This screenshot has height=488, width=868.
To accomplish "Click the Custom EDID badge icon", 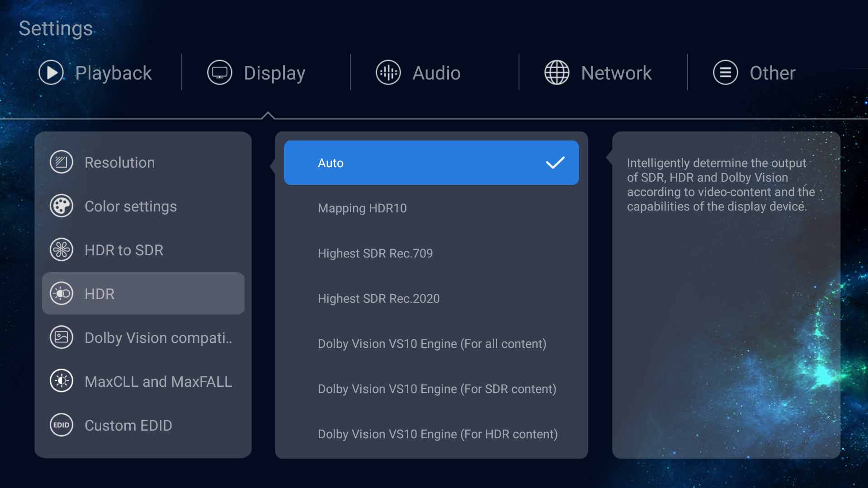I will [x=61, y=425].
